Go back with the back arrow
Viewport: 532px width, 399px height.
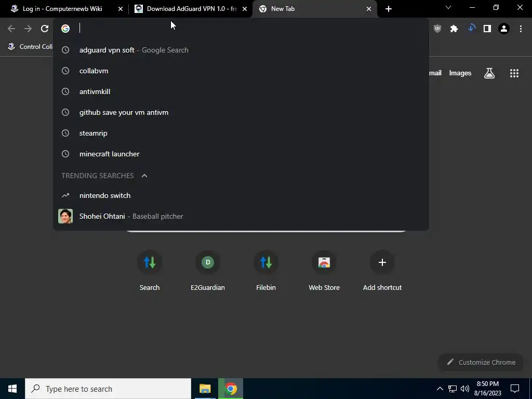(11, 29)
